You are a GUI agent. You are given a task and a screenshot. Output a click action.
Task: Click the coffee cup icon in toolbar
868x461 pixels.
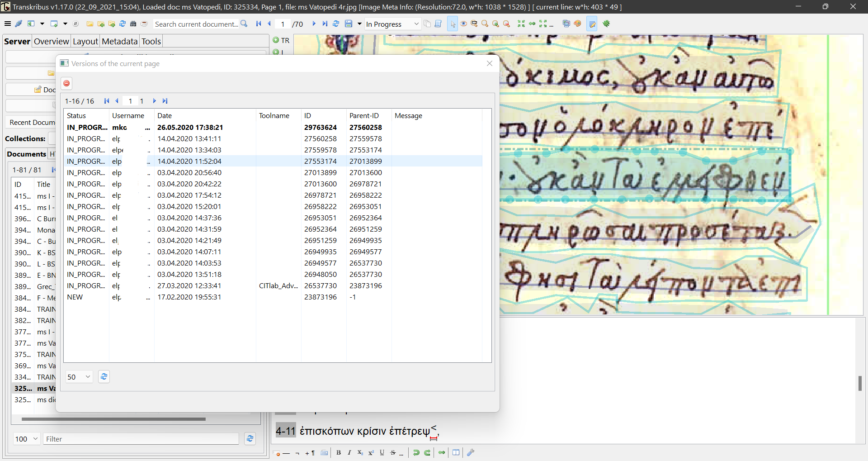[x=144, y=24]
